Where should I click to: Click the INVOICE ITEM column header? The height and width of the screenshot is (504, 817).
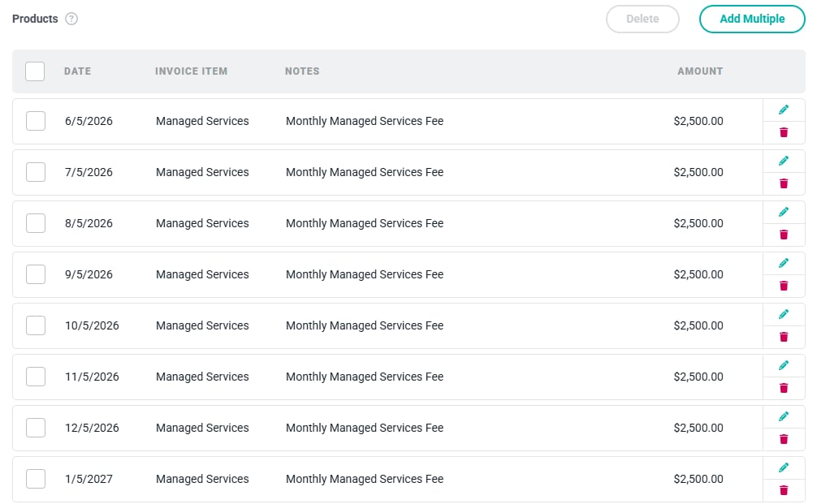click(191, 71)
